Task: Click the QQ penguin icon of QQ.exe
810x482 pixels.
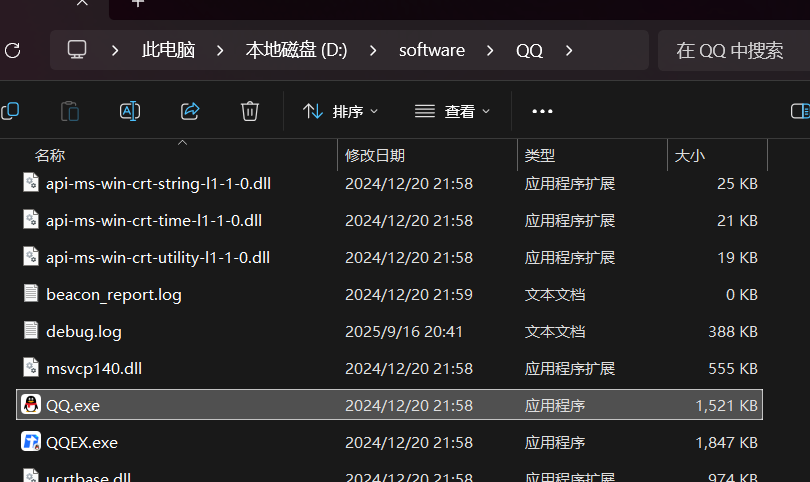Action: [x=31, y=405]
